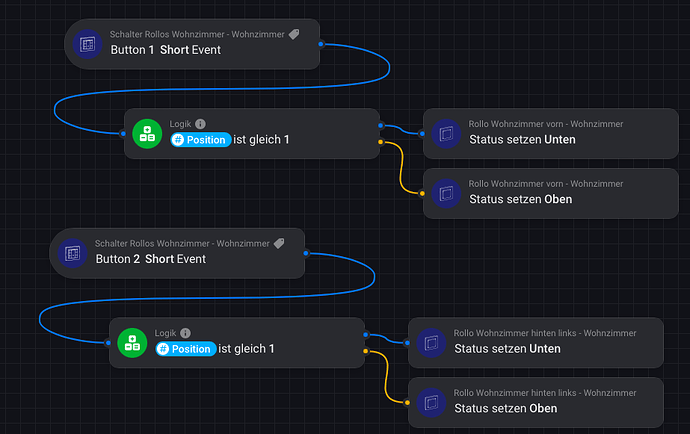Open info icon on upper Logik node
The height and width of the screenshot is (434, 690).
(200, 124)
